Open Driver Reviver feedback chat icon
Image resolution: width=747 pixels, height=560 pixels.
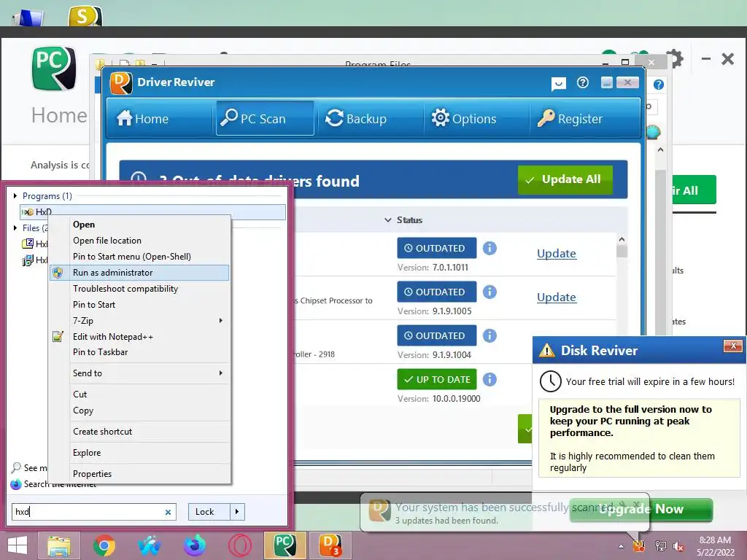[558, 84]
